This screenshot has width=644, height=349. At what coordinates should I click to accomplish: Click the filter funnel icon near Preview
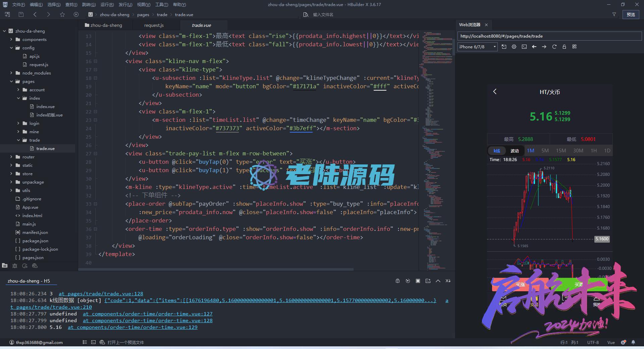click(614, 14)
